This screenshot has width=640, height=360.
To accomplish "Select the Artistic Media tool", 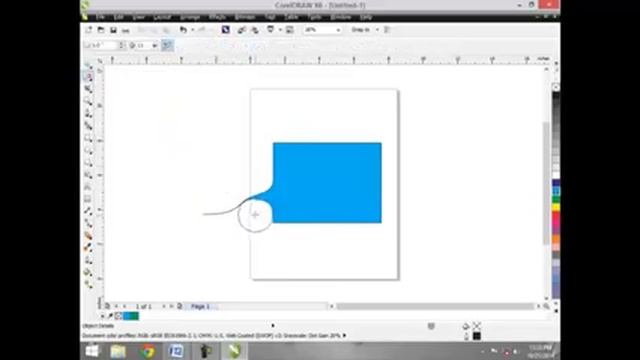I will tap(88, 126).
